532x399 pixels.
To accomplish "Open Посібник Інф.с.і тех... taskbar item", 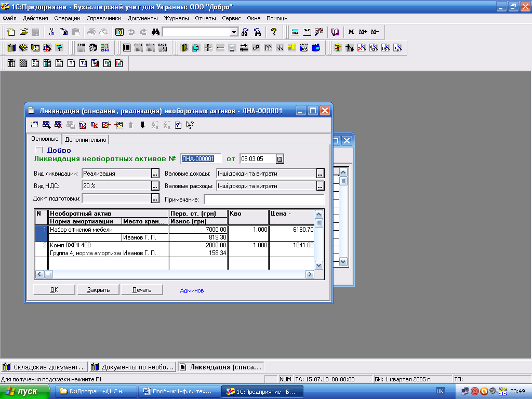I will pyautogui.click(x=179, y=392).
